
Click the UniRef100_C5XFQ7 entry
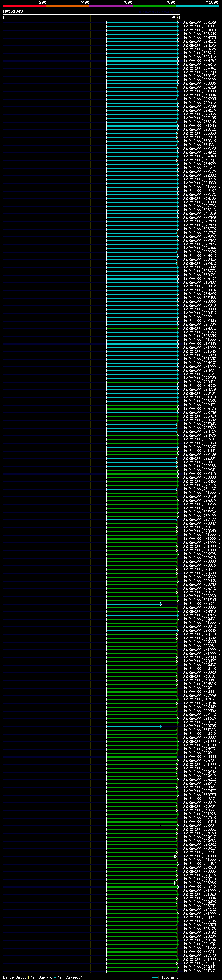(199, 963)
